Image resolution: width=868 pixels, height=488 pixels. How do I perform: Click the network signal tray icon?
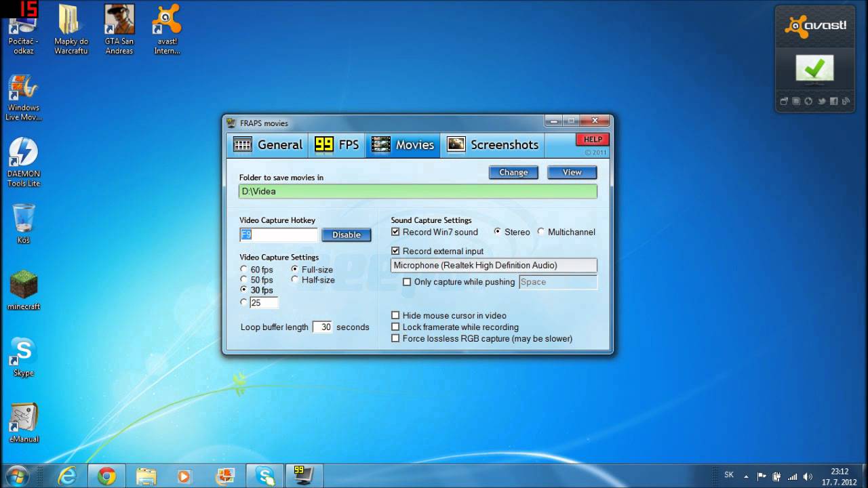pos(791,476)
